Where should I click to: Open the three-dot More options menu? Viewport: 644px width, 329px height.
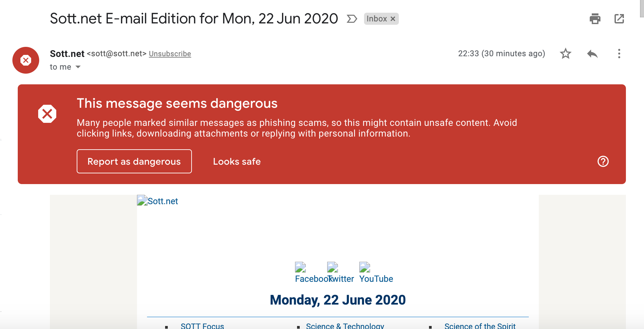619,54
